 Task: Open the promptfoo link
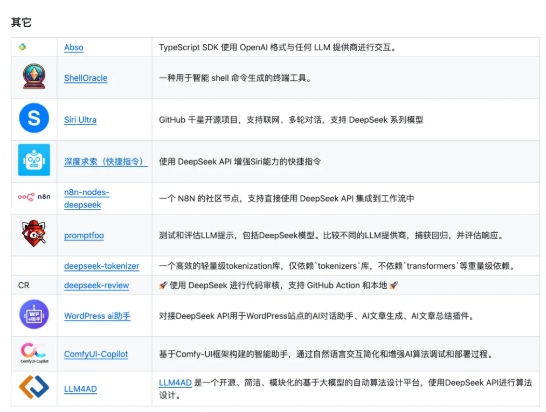84,236
